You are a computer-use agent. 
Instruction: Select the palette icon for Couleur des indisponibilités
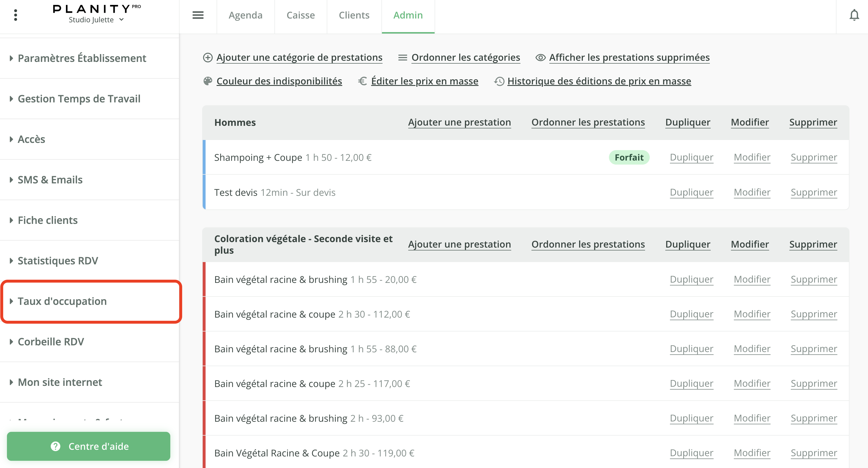pos(208,81)
